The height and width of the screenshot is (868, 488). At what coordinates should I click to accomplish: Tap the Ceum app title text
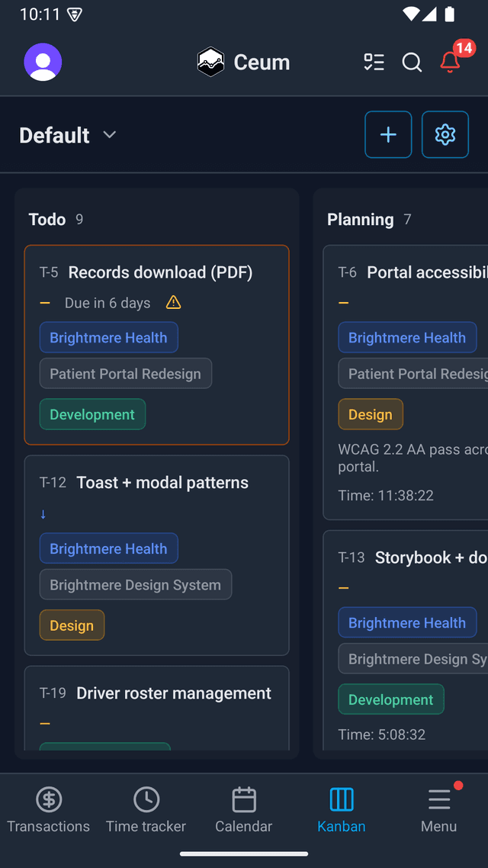[x=262, y=62]
